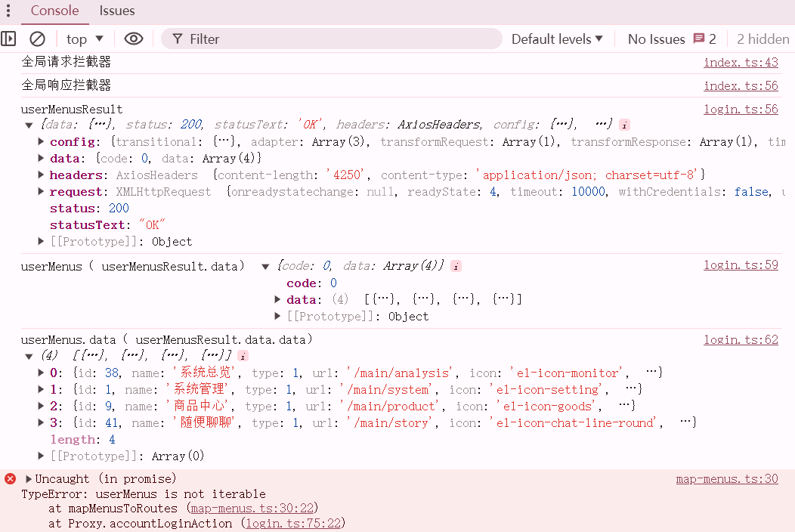Collapse the userMenus.data (4) array
795x532 pixels.
coord(29,357)
